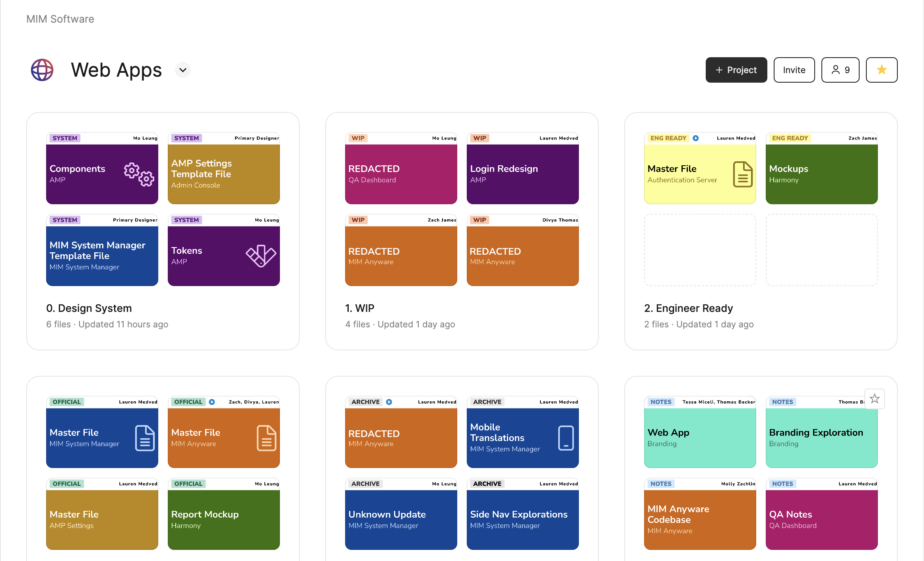Click the Web Apps globe team icon
The height and width of the screenshot is (561, 924).
42,70
